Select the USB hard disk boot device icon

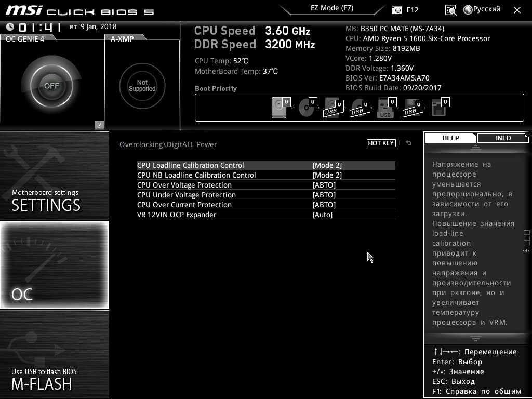[x=334, y=108]
